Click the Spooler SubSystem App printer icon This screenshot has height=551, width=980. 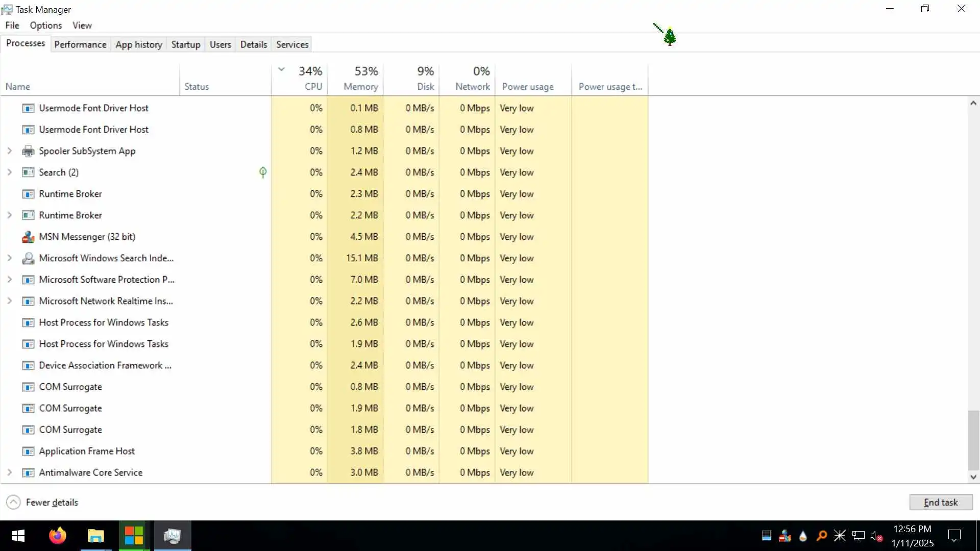coord(28,151)
